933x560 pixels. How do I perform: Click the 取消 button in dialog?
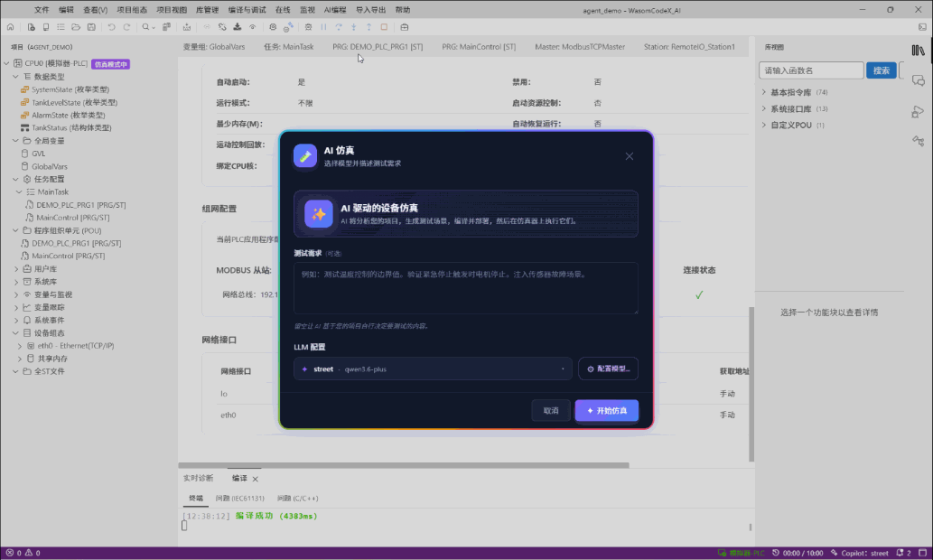(x=550, y=411)
